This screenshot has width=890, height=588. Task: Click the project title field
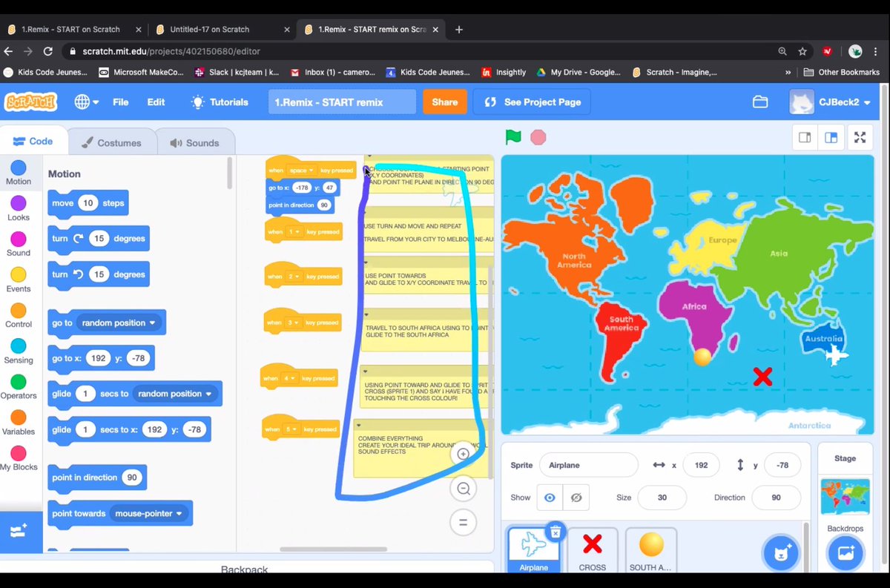(342, 102)
